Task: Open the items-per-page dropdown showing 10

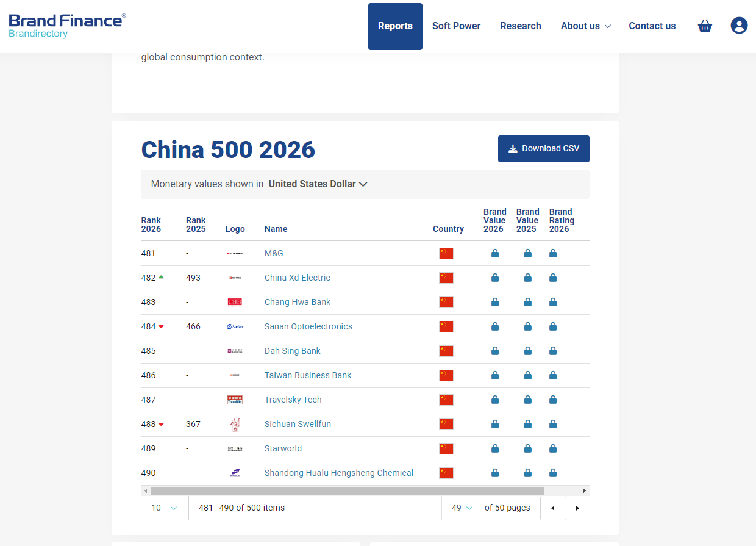Action: tap(165, 508)
